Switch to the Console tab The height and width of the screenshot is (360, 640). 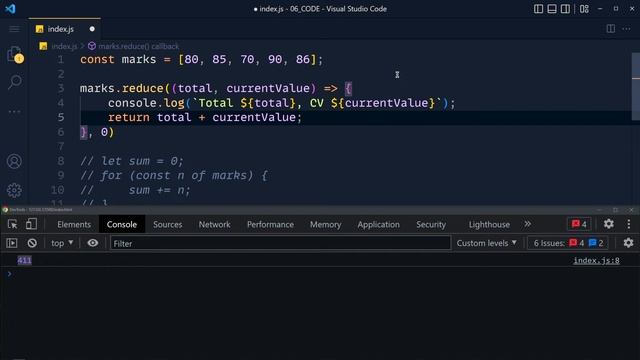122,224
